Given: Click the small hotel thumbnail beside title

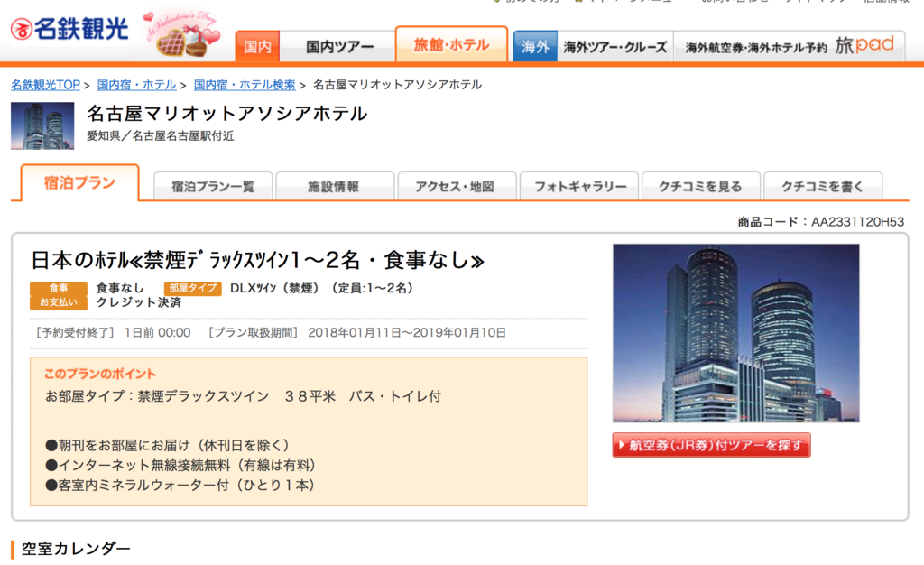Looking at the screenshot, I should (42, 126).
